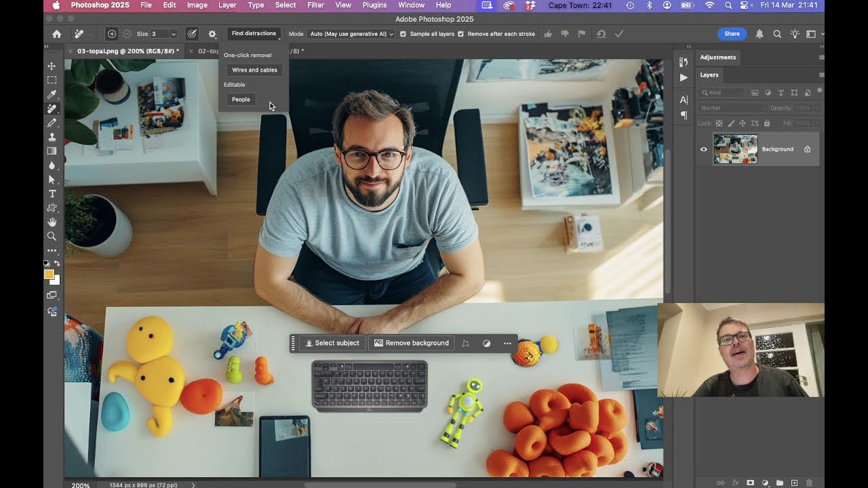The width and height of the screenshot is (868, 488).
Task: Switch to the Adjustments panel tab
Action: [717, 58]
